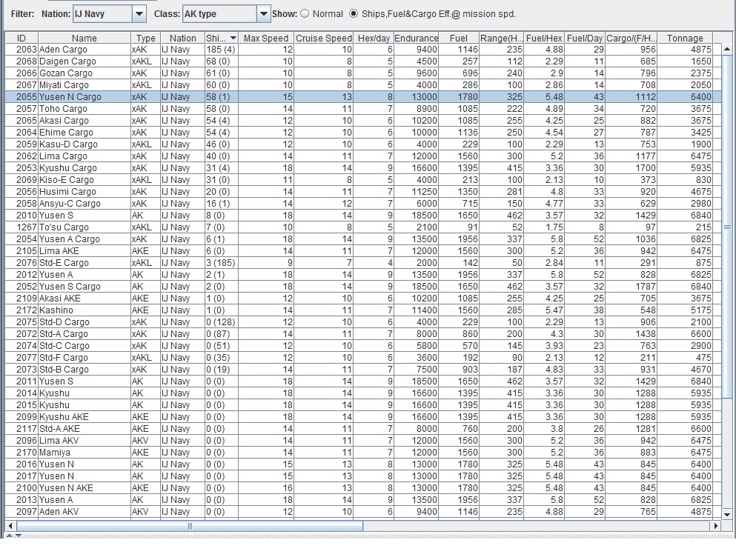This screenshot has width=736, height=560.
Task: Sort by the Tonnage column header
Action: point(685,38)
